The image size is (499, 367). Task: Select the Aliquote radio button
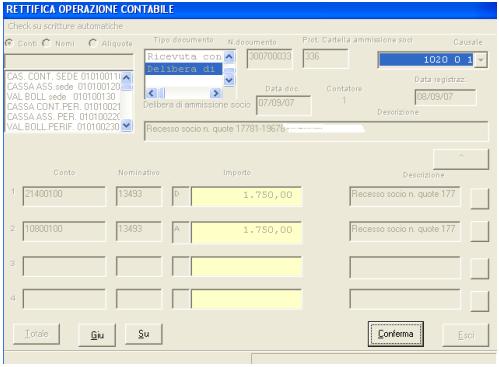[92, 43]
